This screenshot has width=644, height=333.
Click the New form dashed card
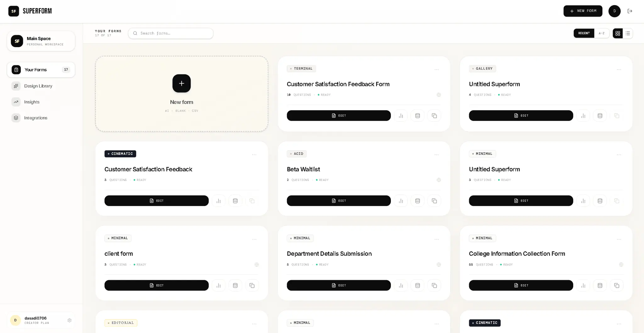(x=181, y=94)
